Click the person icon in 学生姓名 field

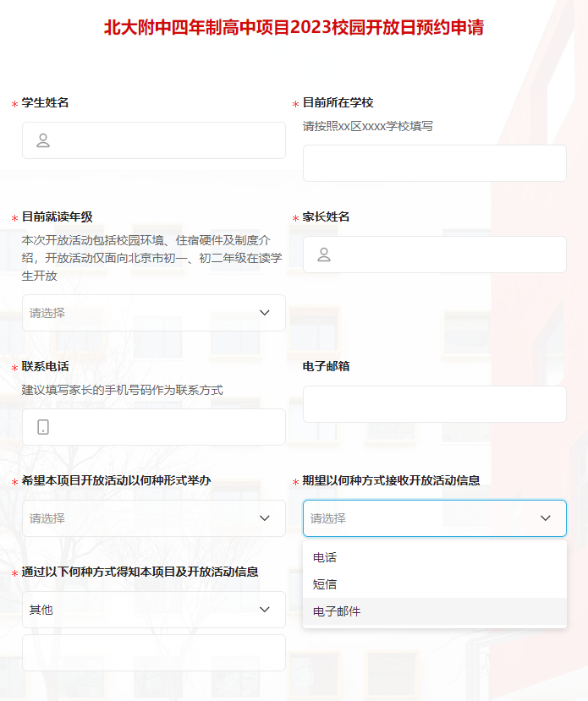point(43,140)
